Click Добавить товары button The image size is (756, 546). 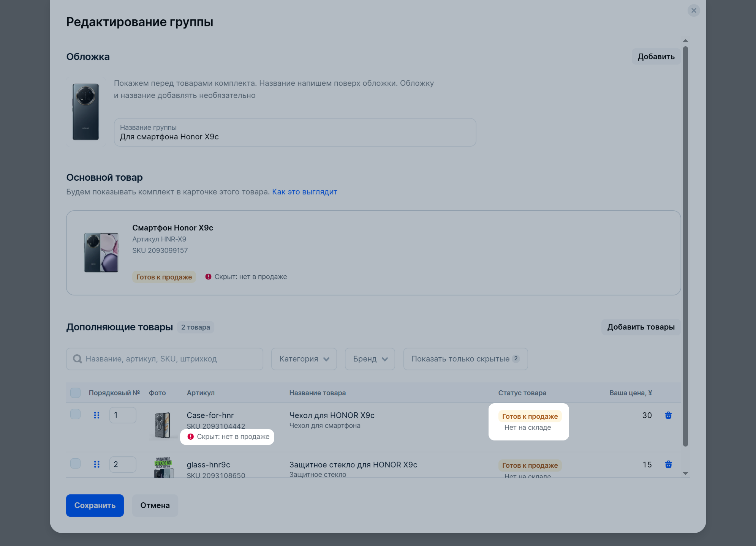[641, 327]
